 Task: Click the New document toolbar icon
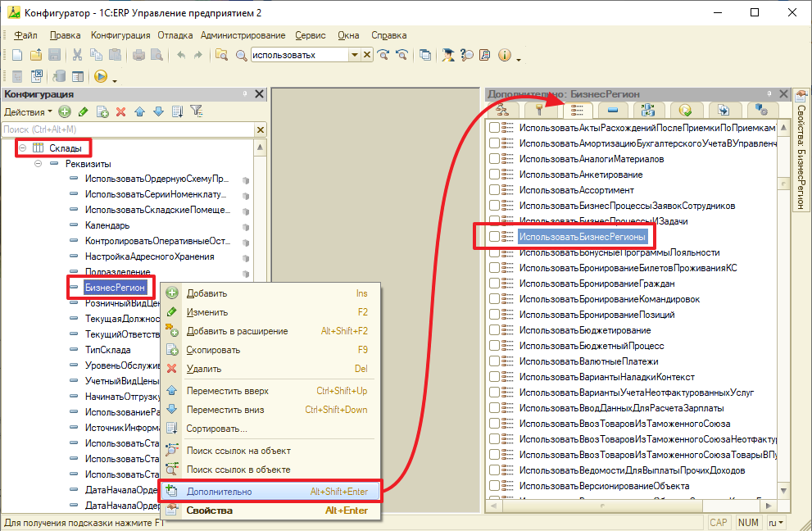click(x=17, y=55)
